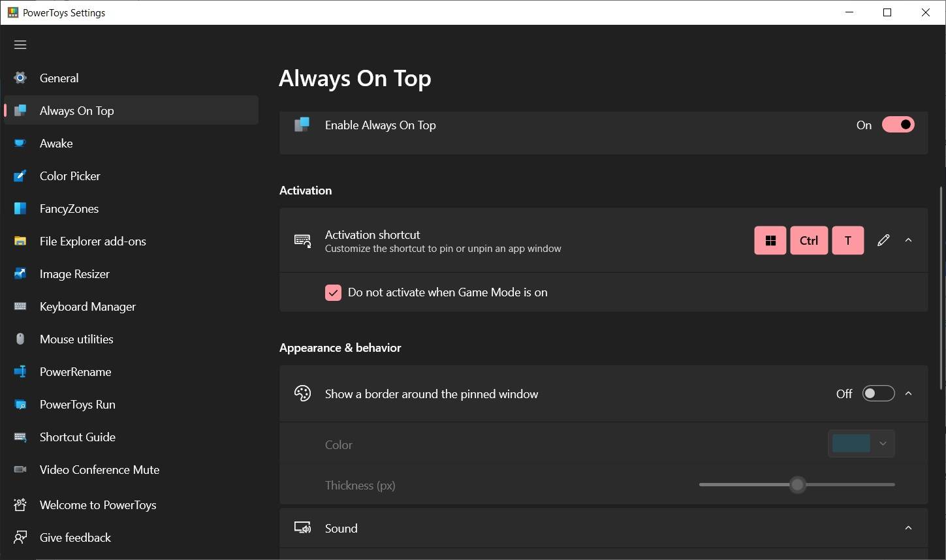Select the Keyboard Manager icon
This screenshot has height=560, width=946.
(x=20, y=306)
